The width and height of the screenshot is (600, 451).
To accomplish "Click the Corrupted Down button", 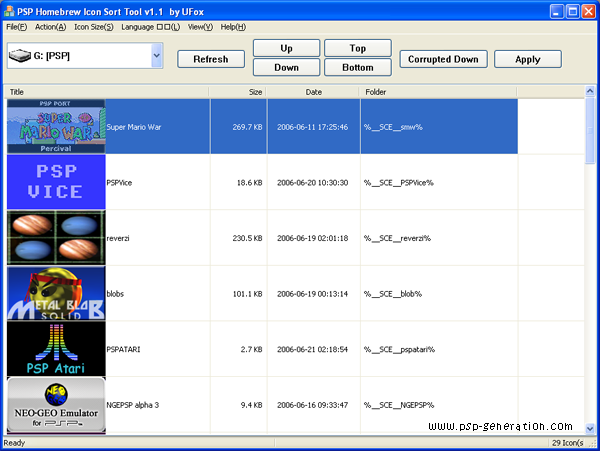I will pos(443,59).
